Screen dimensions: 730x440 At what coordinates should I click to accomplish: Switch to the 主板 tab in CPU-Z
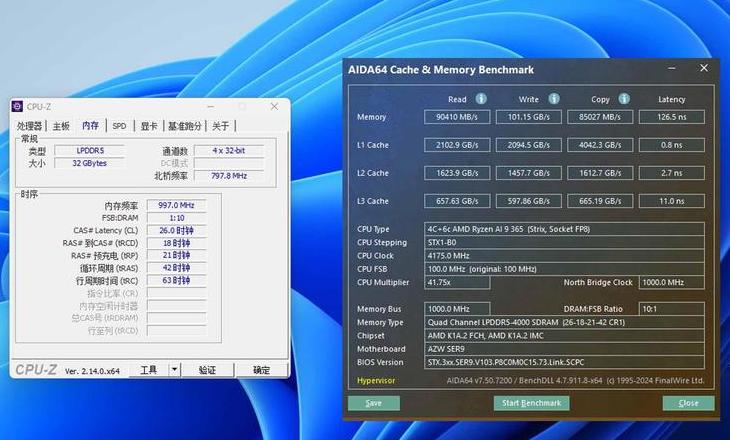61,126
